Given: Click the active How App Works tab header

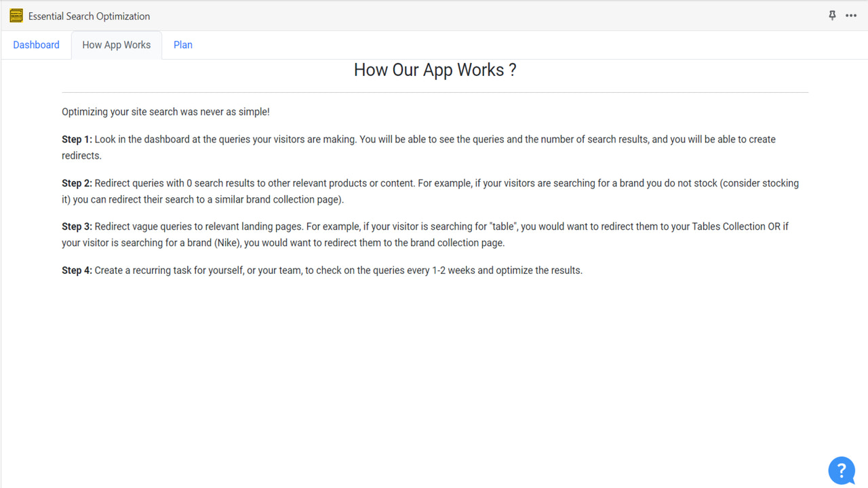Looking at the screenshot, I should tap(116, 45).
